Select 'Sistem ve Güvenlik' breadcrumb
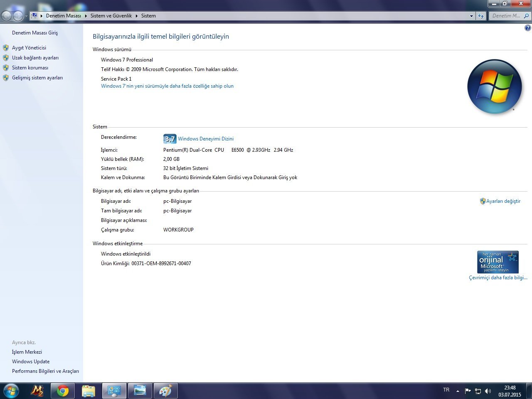The width and height of the screenshot is (532, 399). tap(111, 16)
